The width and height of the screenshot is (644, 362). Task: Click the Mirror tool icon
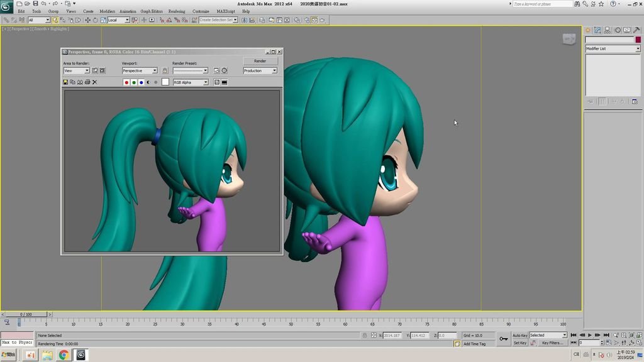245,20
